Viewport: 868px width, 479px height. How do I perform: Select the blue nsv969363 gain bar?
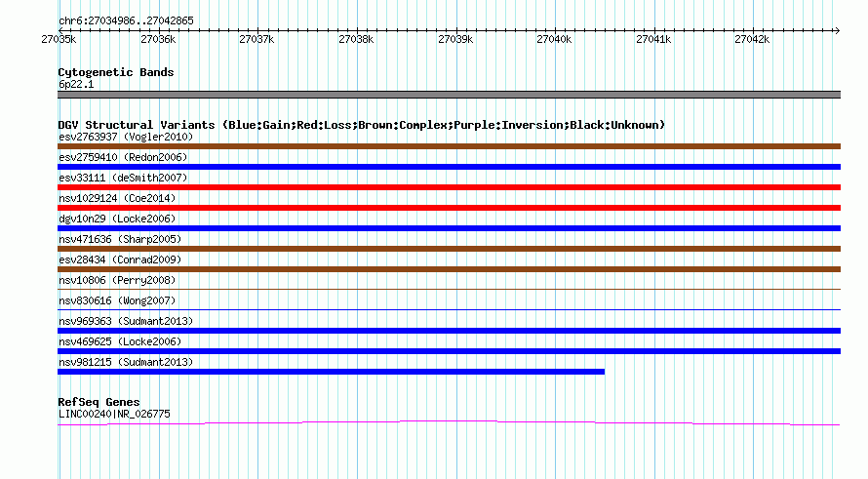(x=449, y=331)
